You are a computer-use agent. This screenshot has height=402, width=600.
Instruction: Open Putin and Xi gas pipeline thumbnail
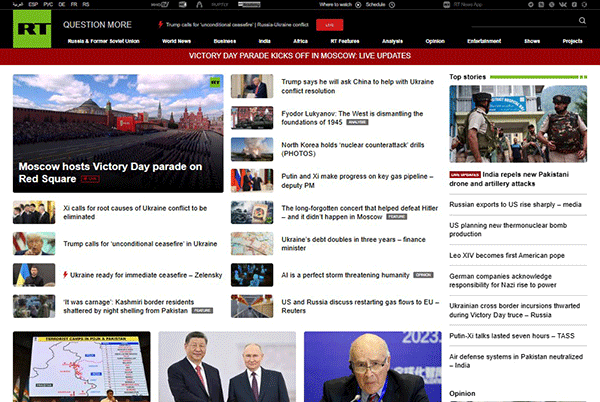point(252,181)
